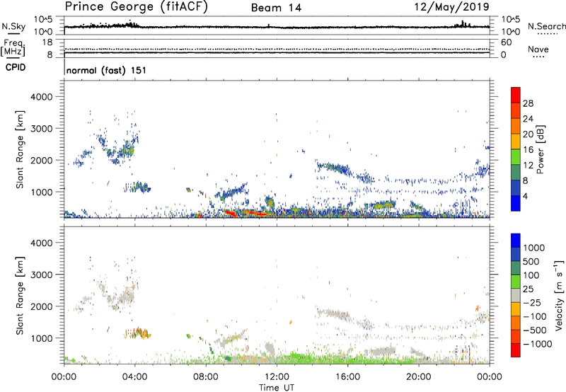This screenshot has height=392, width=566.
Task: Click the Power [dB] color bar label
Action: [x=540, y=149]
